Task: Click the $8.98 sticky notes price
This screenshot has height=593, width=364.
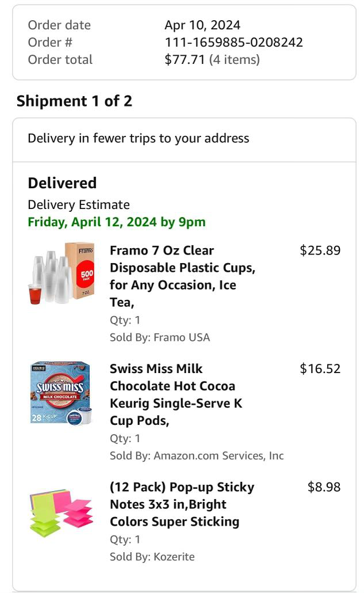Action: (324, 487)
